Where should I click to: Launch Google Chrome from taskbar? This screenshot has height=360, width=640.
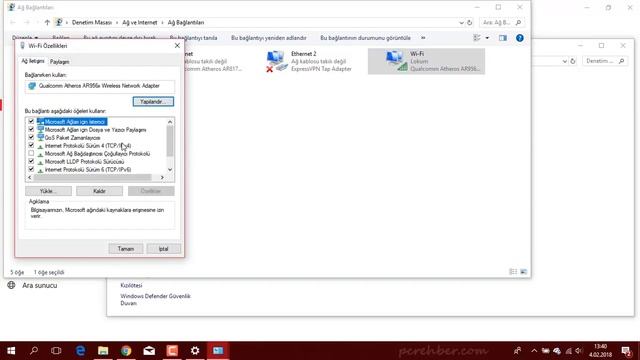126,351
